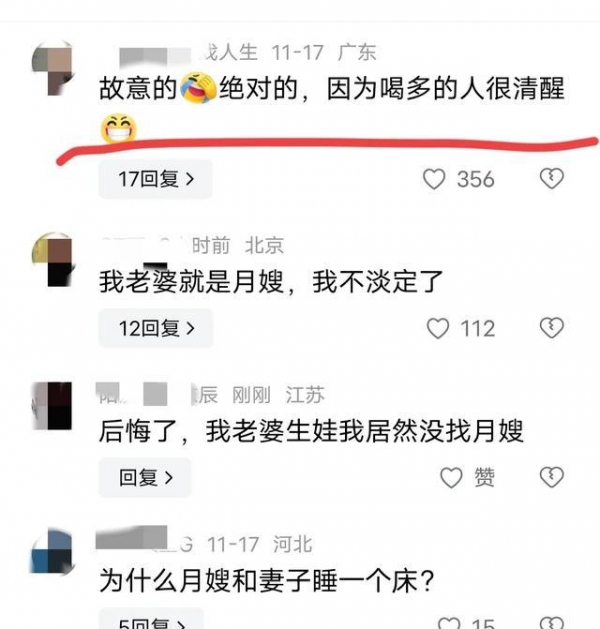This screenshot has height=629, width=600.
Task: Click broken heart on the Hebei comment
Action: (552, 623)
